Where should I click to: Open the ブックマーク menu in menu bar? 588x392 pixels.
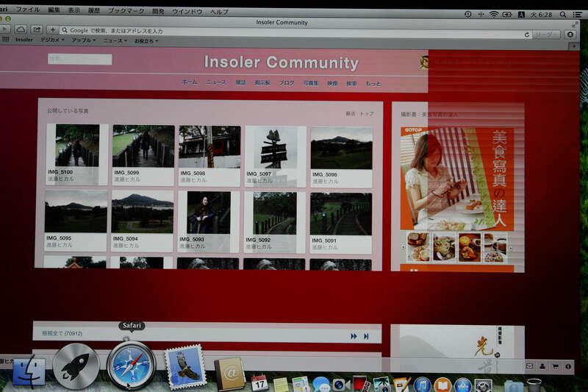point(126,12)
